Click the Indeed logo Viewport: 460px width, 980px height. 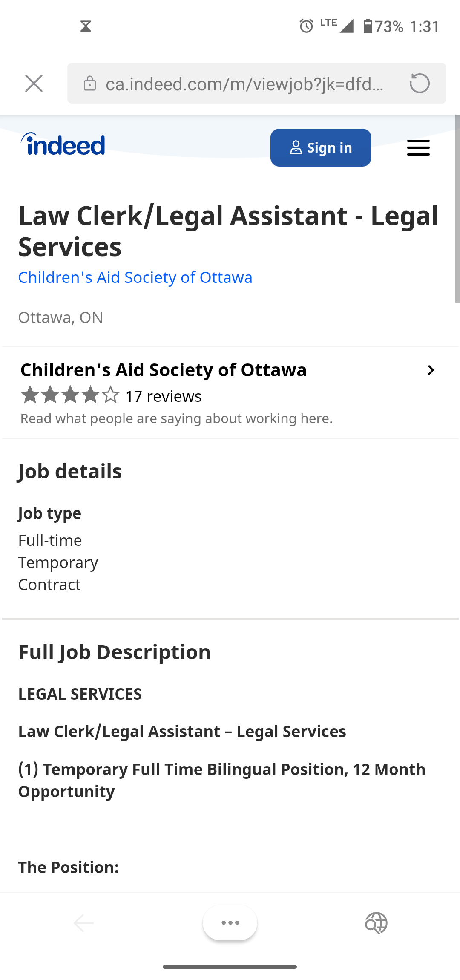pos(63,144)
